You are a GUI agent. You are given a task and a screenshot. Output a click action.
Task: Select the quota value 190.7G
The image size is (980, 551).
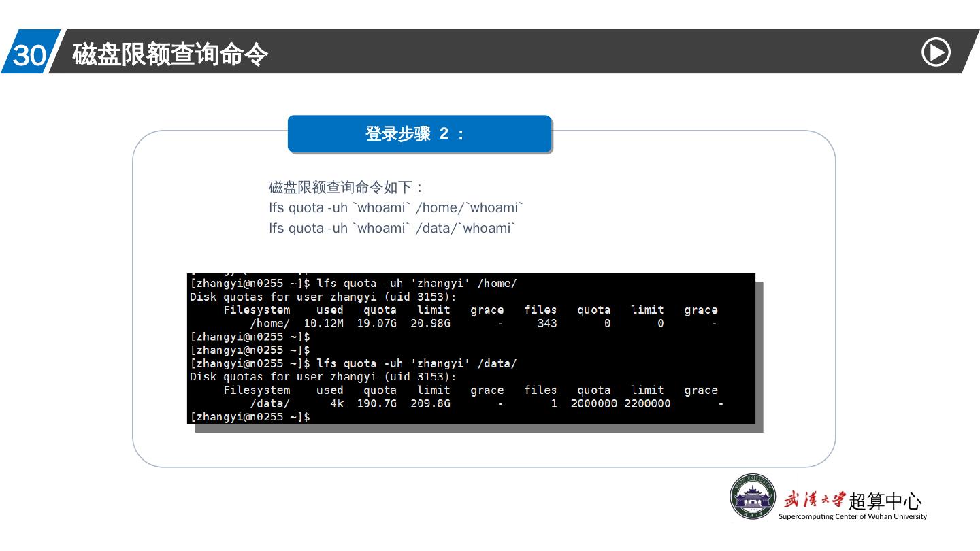click(376, 403)
